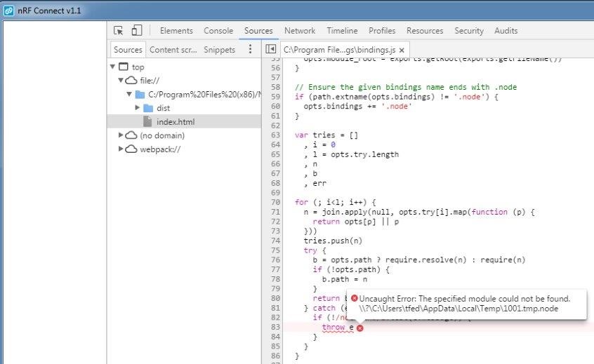Select the inspect element picker icon
Viewport: 594px width, 364px height.
coord(118,31)
